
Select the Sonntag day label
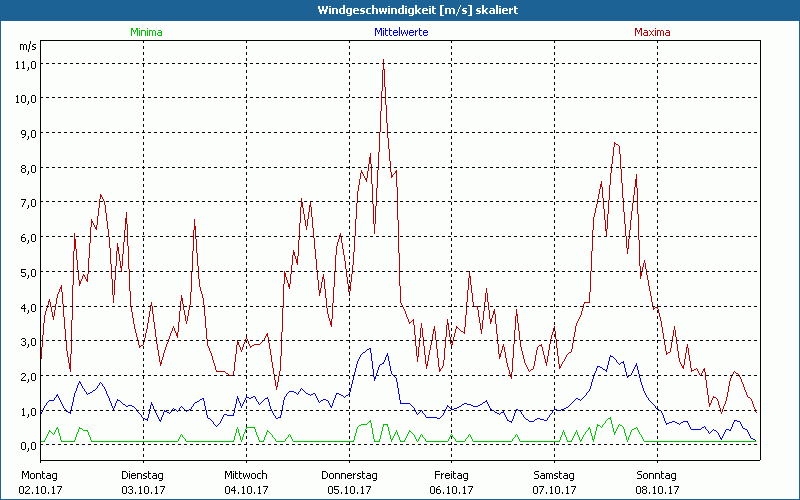(657, 475)
